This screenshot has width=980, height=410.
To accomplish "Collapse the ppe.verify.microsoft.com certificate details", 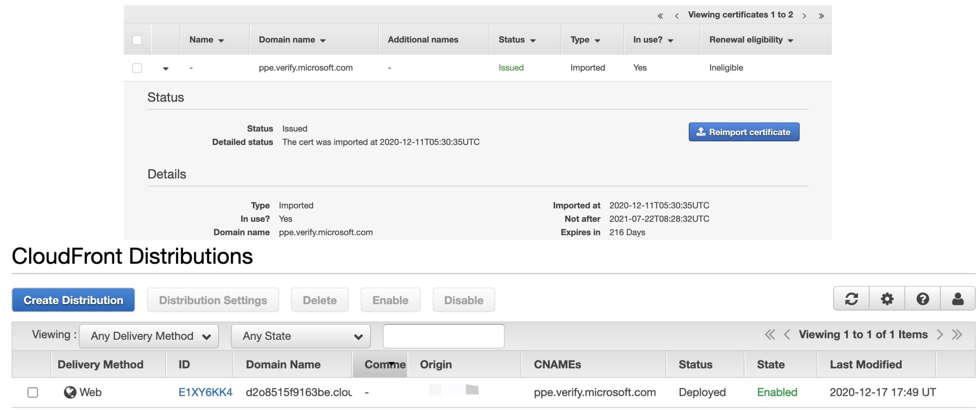I will tap(166, 68).
